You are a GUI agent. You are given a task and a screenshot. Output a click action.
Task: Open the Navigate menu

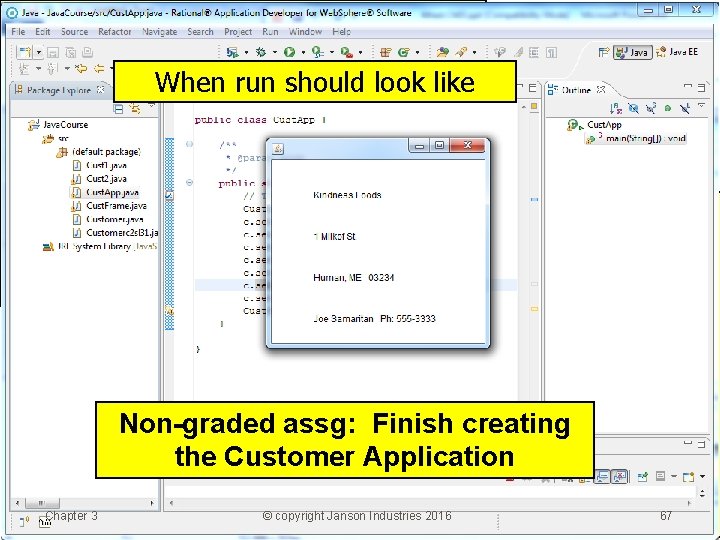pyautogui.click(x=159, y=32)
